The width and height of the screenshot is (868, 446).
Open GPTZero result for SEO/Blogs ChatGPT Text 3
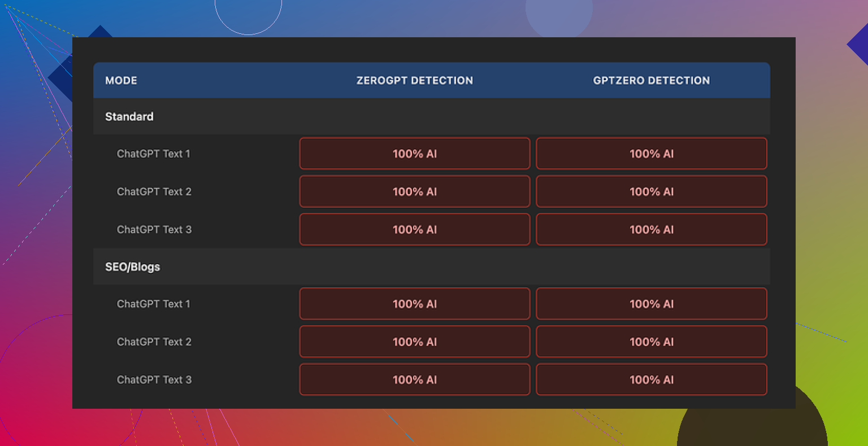(651, 379)
